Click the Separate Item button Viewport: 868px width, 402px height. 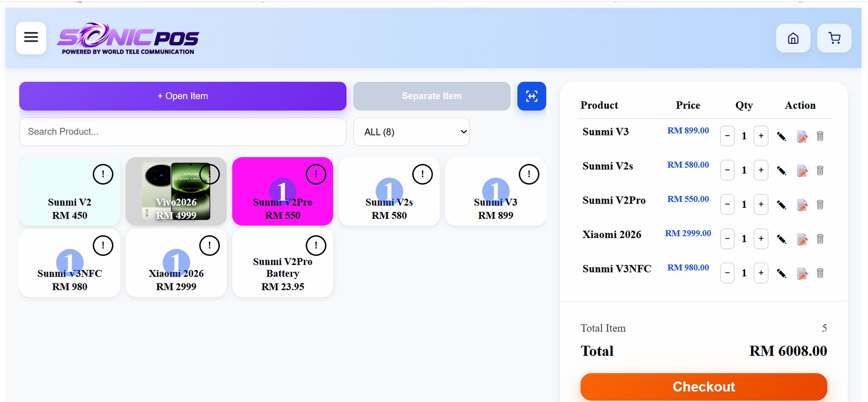point(432,96)
